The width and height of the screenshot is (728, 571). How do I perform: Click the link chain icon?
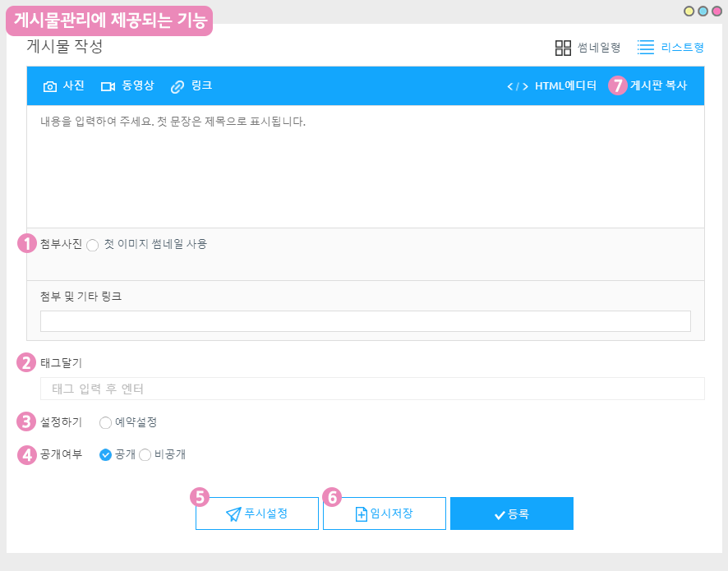point(177,86)
